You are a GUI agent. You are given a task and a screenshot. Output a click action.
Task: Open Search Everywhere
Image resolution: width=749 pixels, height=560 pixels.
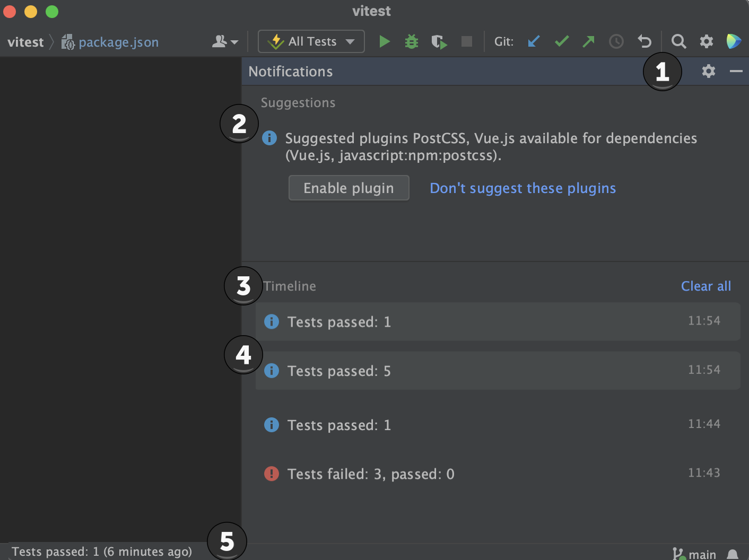click(x=678, y=41)
